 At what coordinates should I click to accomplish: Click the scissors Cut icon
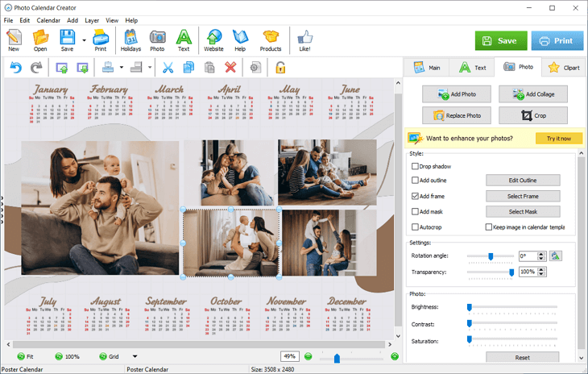click(168, 68)
